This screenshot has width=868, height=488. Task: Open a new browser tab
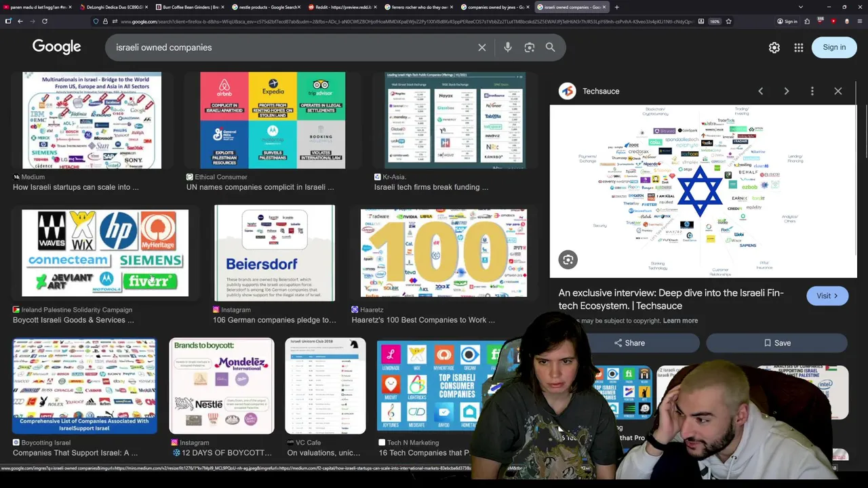(616, 7)
